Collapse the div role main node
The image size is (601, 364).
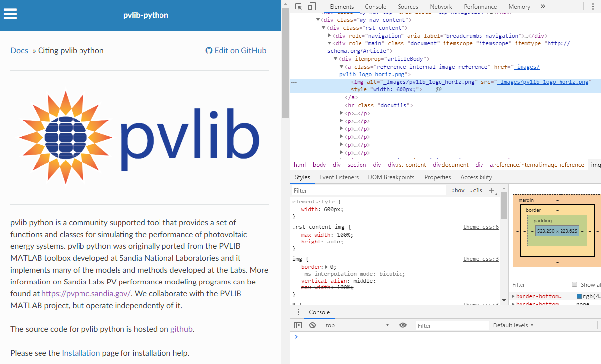point(330,43)
